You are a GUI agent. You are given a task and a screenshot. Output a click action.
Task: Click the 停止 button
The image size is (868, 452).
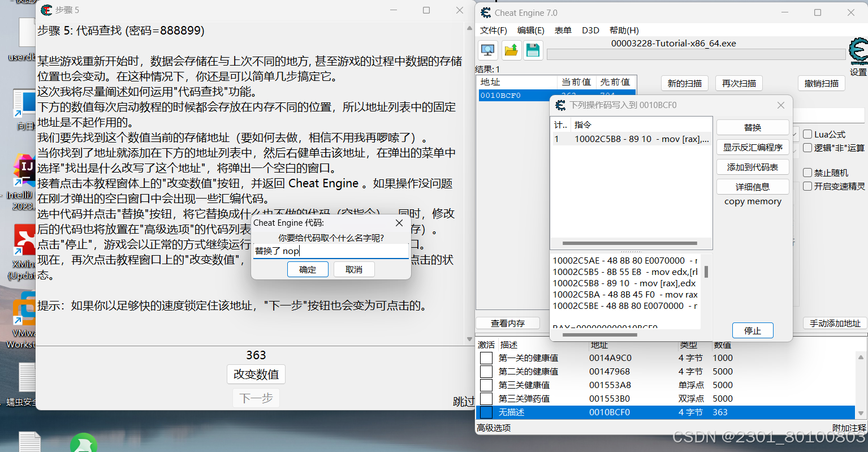point(753,331)
